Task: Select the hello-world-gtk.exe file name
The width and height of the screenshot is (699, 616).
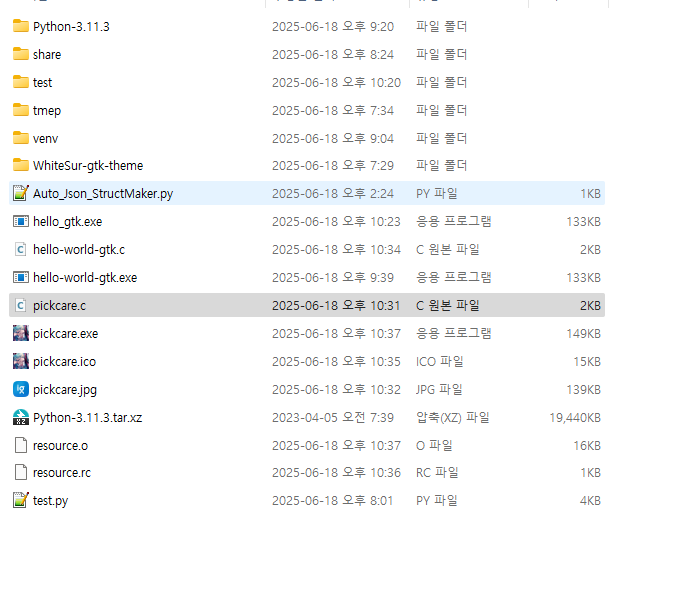Action: (x=85, y=278)
